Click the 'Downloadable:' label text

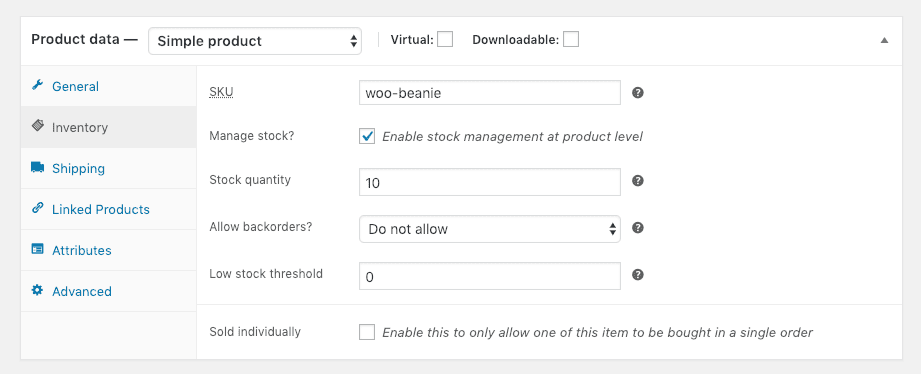pyautogui.click(x=516, y=40)
